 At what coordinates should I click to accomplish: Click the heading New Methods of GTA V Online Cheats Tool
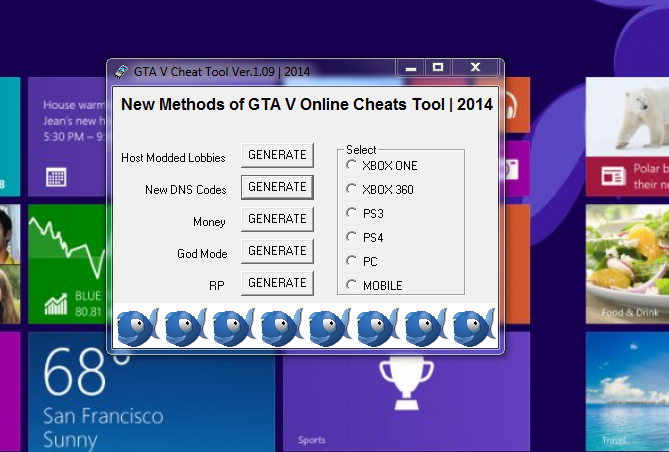pyautogui.click(x=307, y=105)
